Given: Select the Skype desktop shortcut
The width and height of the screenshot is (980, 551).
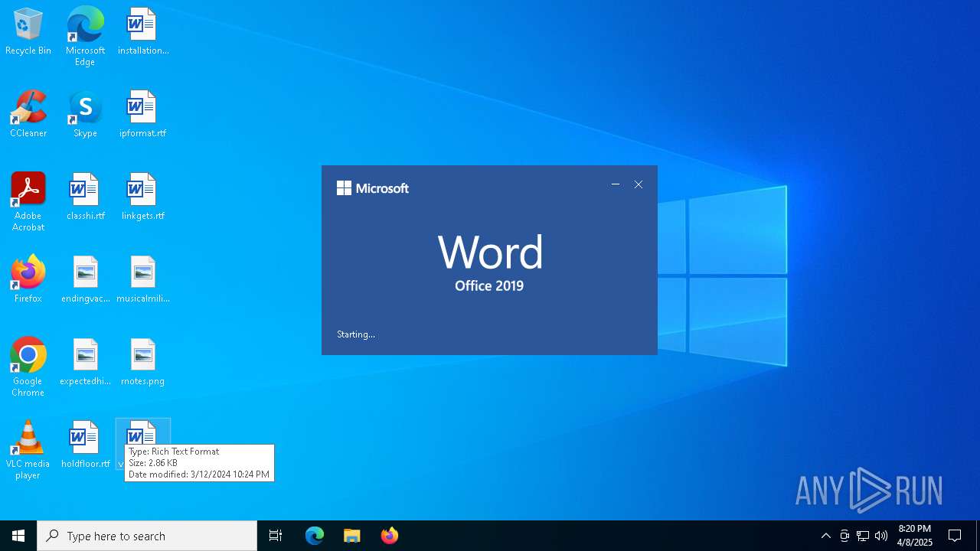Looking at the screenshot, I should coord(85,115).
